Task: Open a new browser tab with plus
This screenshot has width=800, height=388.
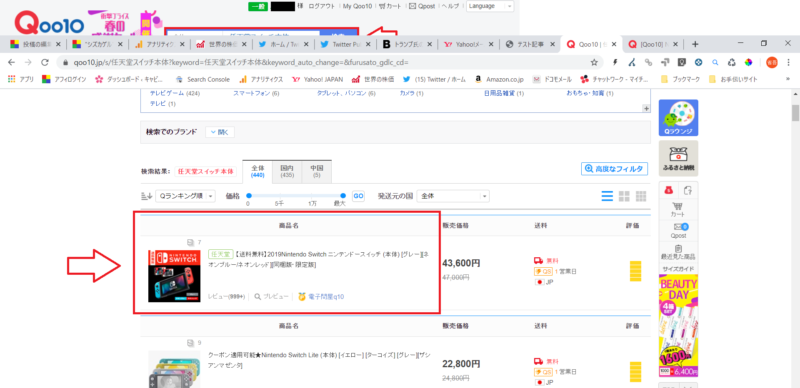Action: [x=694, y=44]
